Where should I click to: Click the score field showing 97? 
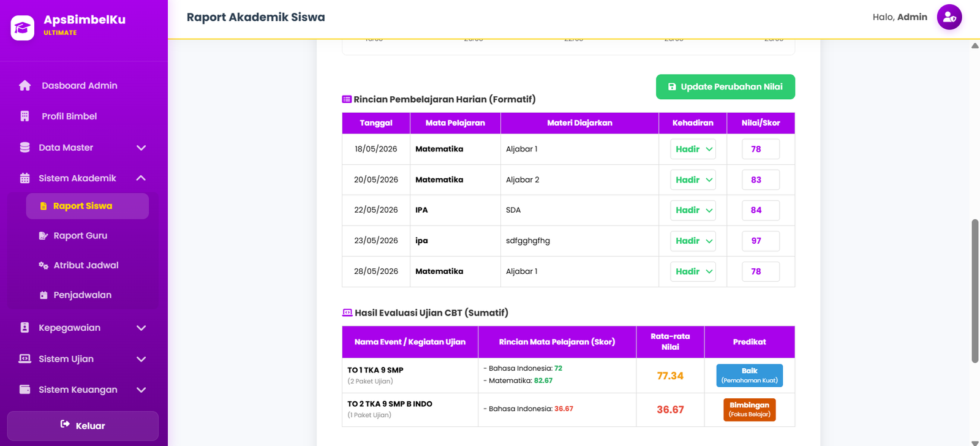(x=761, y=241)
